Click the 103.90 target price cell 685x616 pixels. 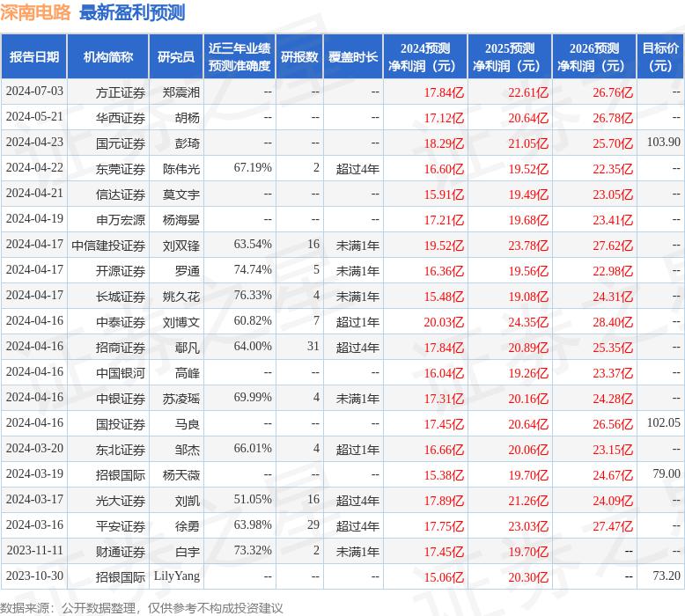[663, 143]
